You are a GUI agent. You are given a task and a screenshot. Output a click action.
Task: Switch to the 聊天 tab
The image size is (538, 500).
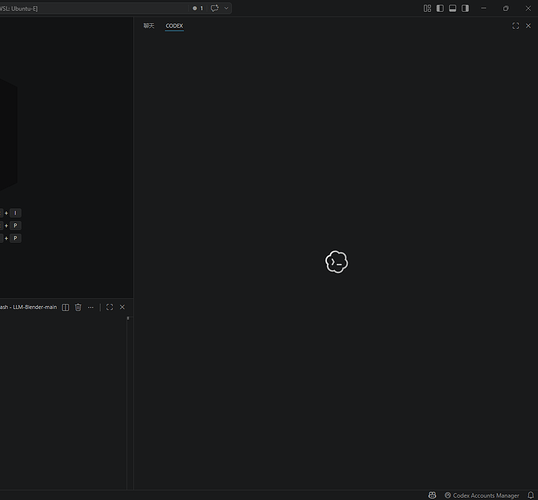[149, 26]
